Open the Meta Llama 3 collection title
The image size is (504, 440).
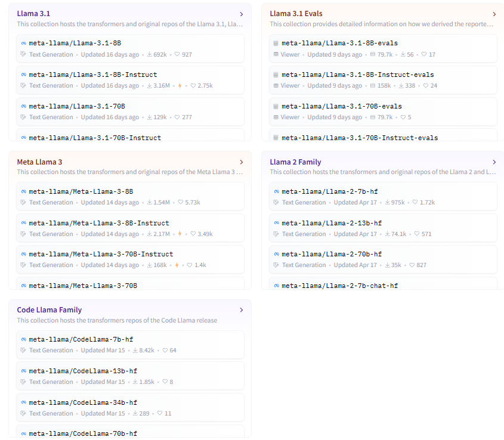coord(39,162)
